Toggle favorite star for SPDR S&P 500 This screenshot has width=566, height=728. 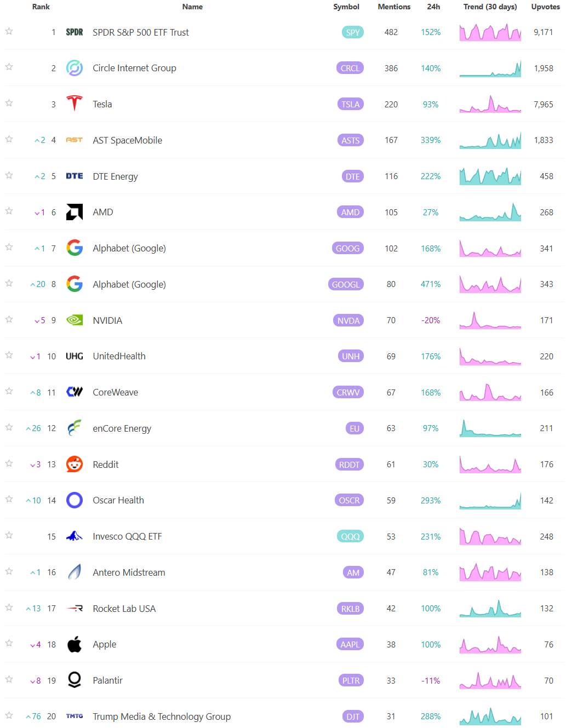pos(9,31)
